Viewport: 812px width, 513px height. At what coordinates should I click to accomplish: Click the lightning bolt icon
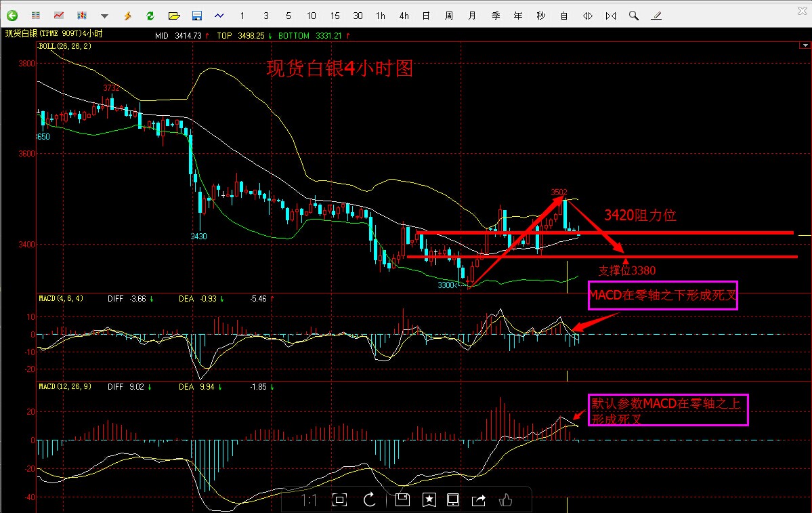[127, 16]
